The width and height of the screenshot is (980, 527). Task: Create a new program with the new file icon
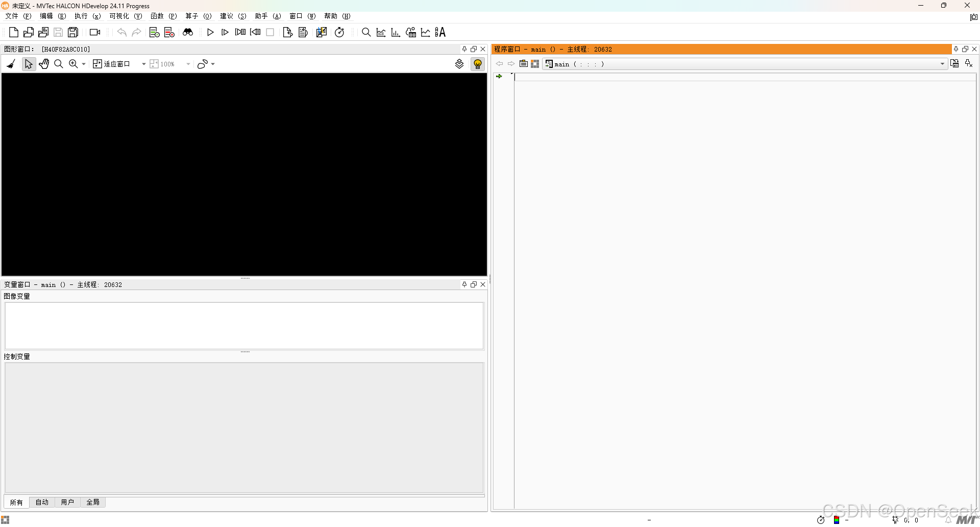[13, 32]
